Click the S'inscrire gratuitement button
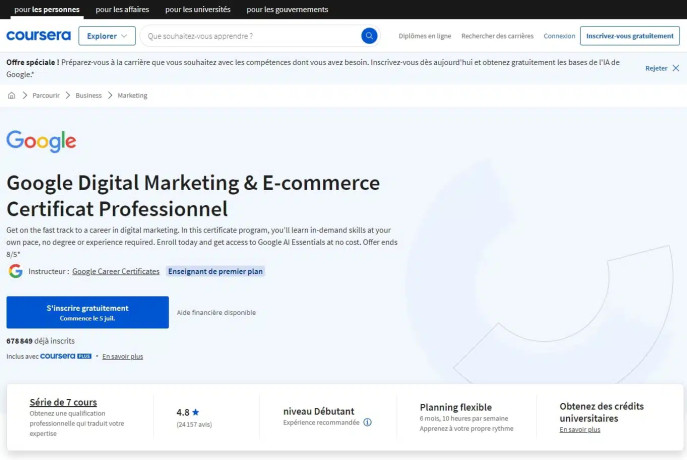 coord(88,312)
